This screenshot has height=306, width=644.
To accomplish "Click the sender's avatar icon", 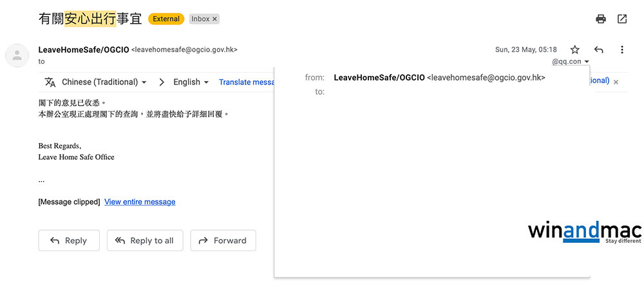I will (x=17, y=55).
